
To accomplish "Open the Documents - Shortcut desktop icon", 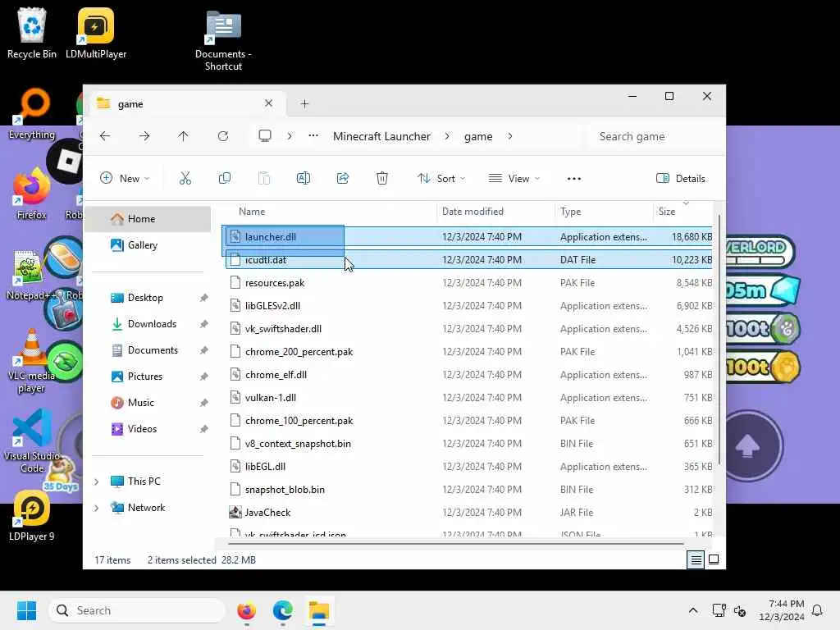I will click(223, 41).
